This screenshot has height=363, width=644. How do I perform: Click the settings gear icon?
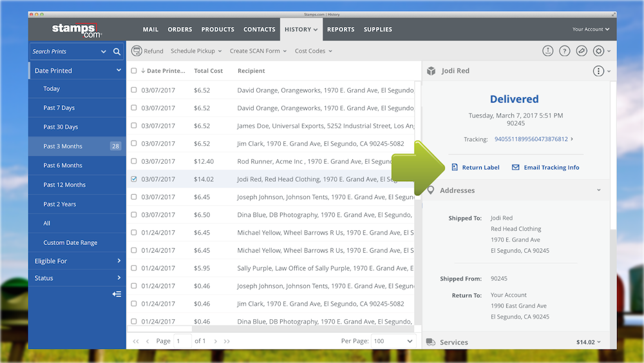point(598,51)
